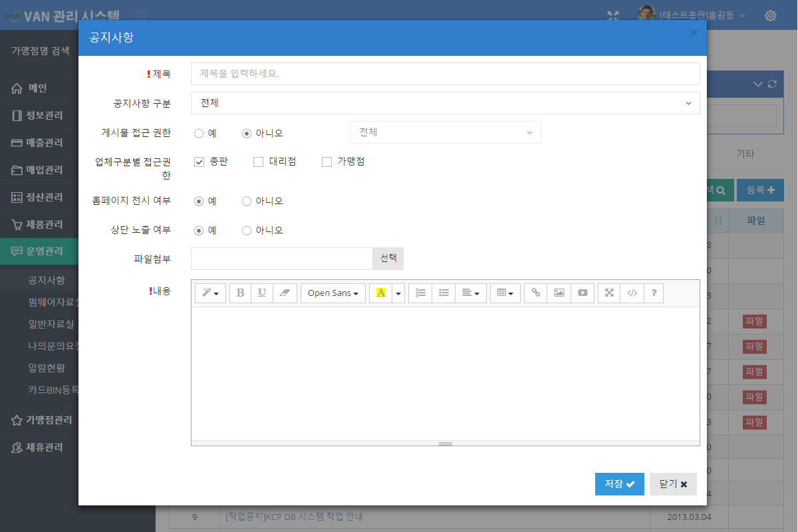Open the settings gear in top header
This screenshot has height=532, width=798.
771,15
